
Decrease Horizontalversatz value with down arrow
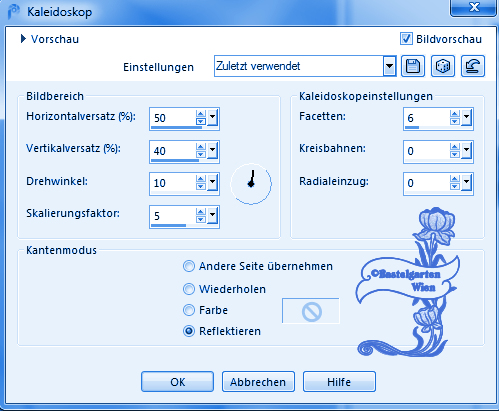(201, 121)
